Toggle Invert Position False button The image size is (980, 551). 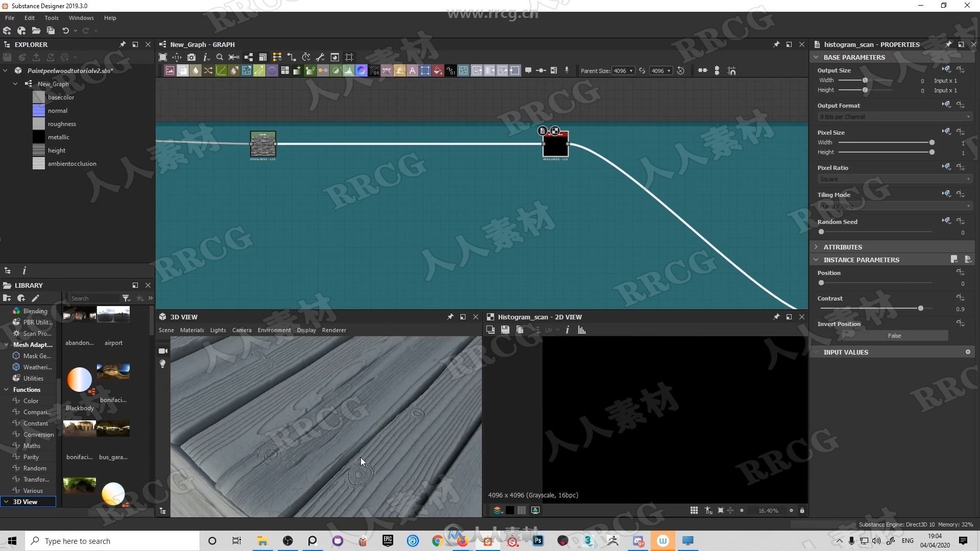[894, 336]
